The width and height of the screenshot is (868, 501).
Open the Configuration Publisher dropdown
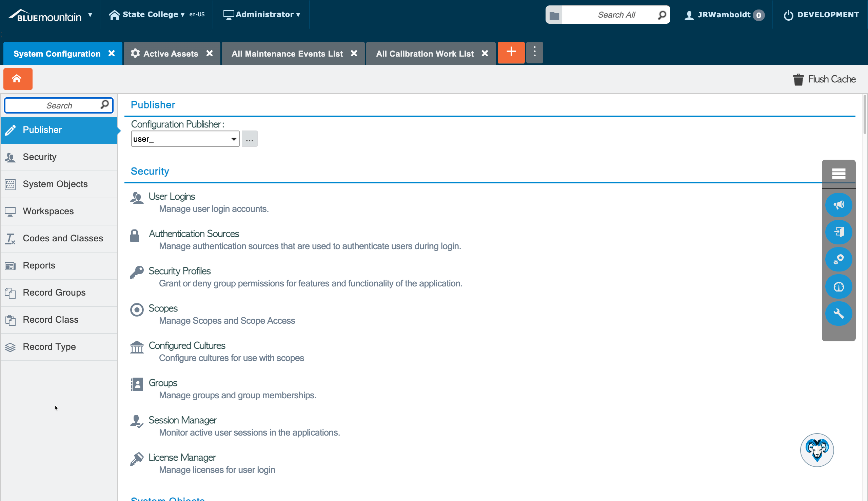pos(233,139)
